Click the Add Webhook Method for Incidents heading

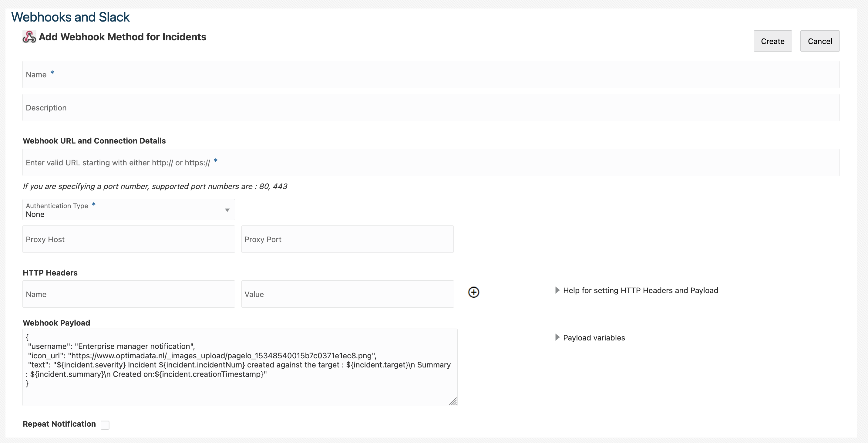(x=122, y=37)
